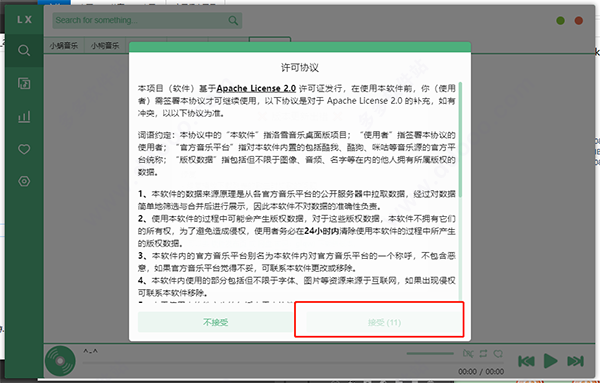The image size is (600, 383).
Task: Click the license dialog scrollbar
Action: point(460,140)
